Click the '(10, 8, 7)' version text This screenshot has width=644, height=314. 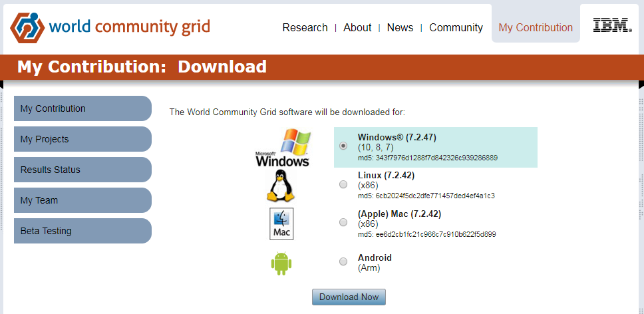tap(375, 148)
